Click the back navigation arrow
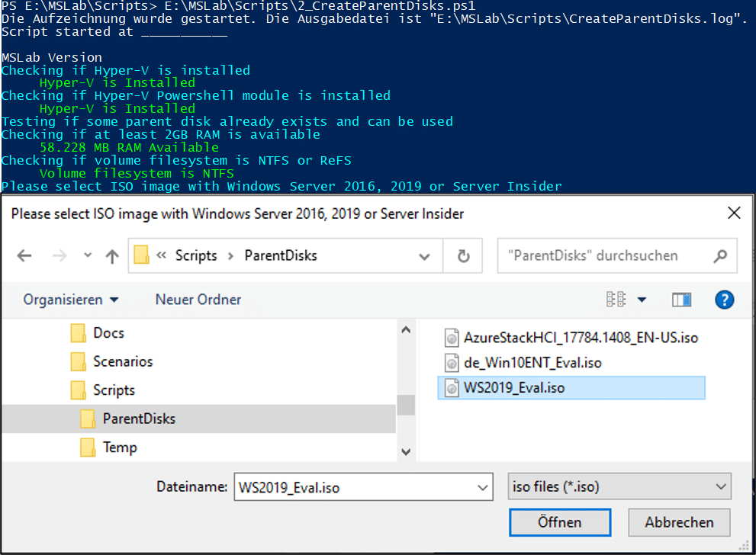This screenshot has width=756, height=555. click(x=24, y=255)
